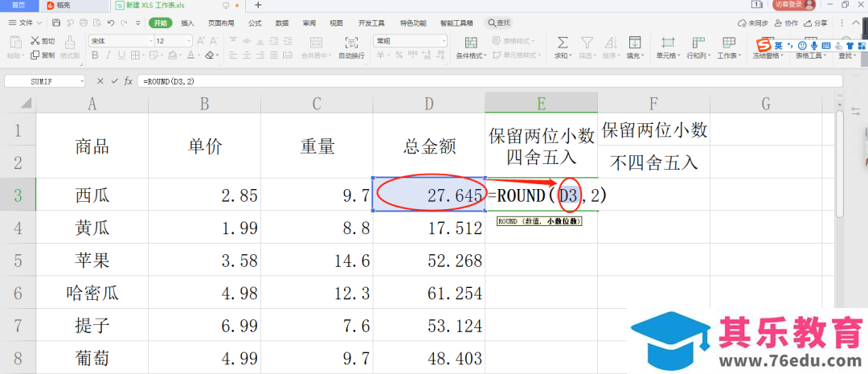Expand the borders dropdown arrow
Screen dimensions: 868x374
pyautogui.click(x=141, y=55)
